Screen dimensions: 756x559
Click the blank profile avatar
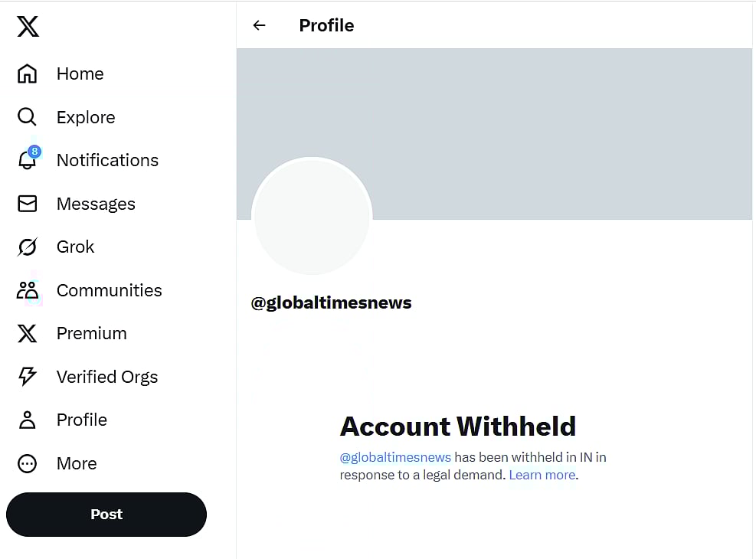tap(312, 217)
